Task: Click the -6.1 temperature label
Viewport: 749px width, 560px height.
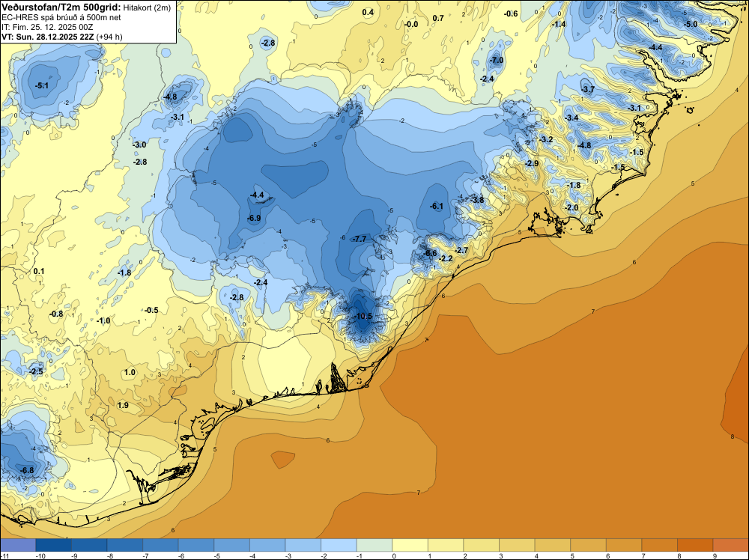Action: (436, 206)
